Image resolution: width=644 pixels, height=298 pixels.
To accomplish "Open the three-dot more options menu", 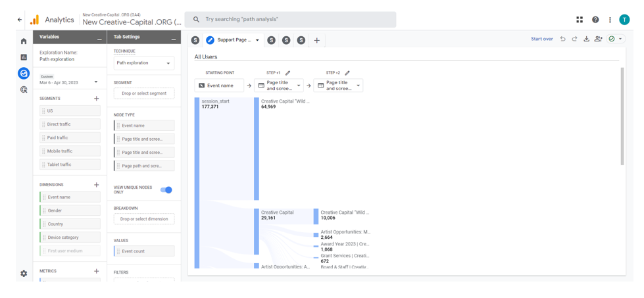I will pos(610,19).
